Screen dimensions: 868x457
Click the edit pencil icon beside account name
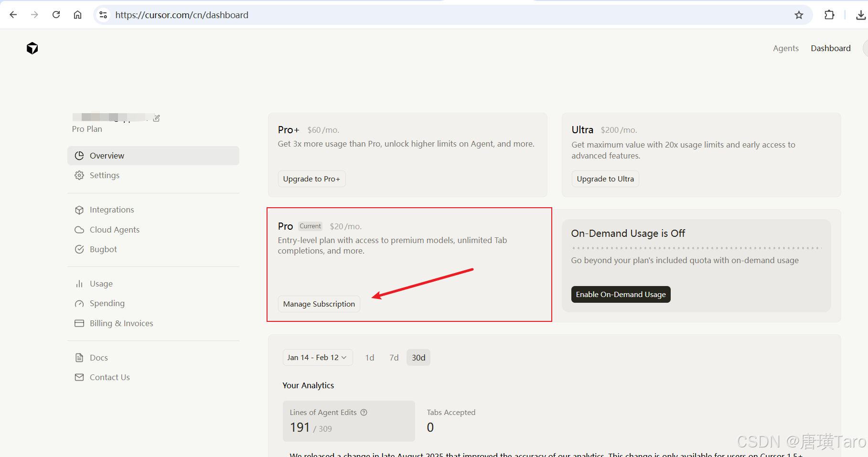156,118
